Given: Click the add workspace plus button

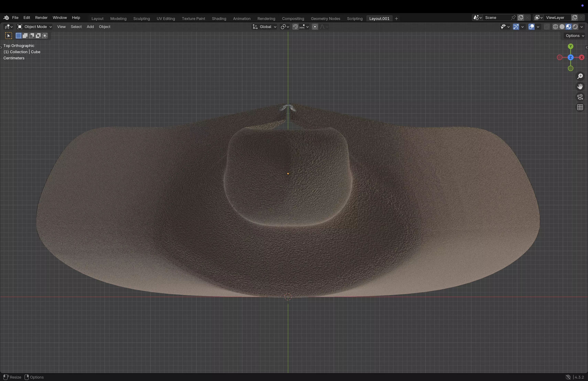Looking at the screenshot, I should [x=396, y=19].
